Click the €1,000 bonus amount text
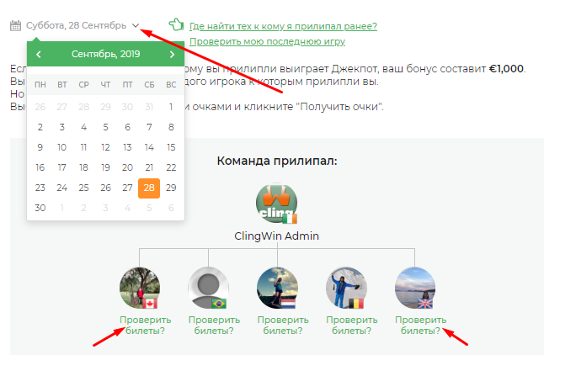The height and width of the screenshot is (392, 576). click(506, 69)
